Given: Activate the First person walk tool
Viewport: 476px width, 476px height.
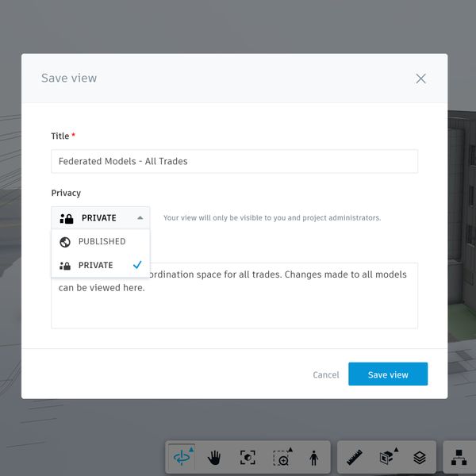Looking at the screenshot, I should [x=313, y=458].
